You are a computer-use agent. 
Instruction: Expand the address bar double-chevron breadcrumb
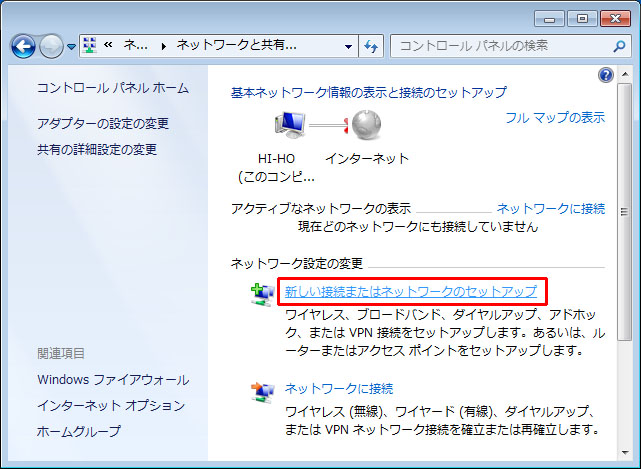click(108, 45)
